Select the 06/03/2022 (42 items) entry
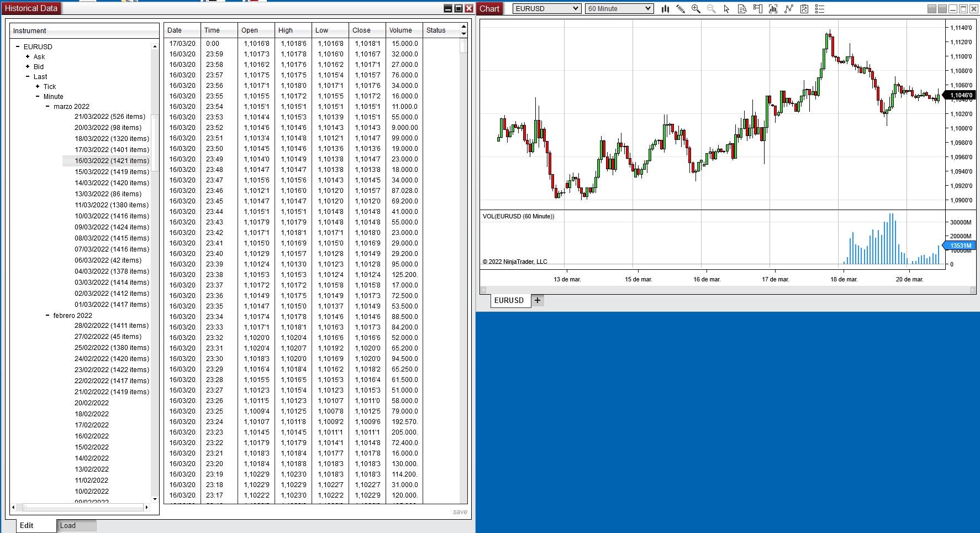 pyautogui.click(x=108, y=260)
